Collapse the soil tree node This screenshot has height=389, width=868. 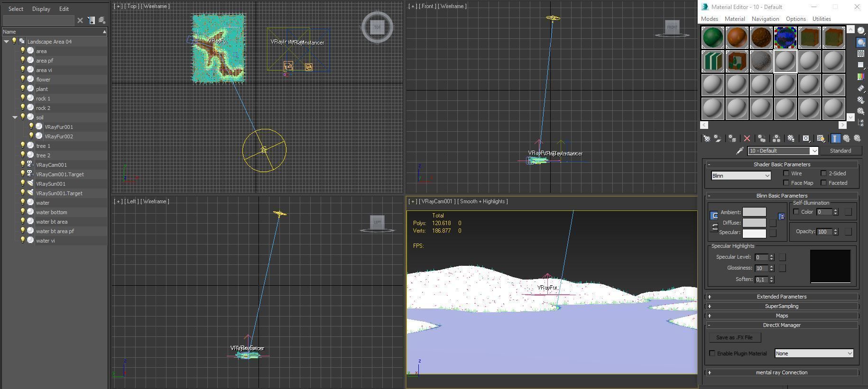15,118
